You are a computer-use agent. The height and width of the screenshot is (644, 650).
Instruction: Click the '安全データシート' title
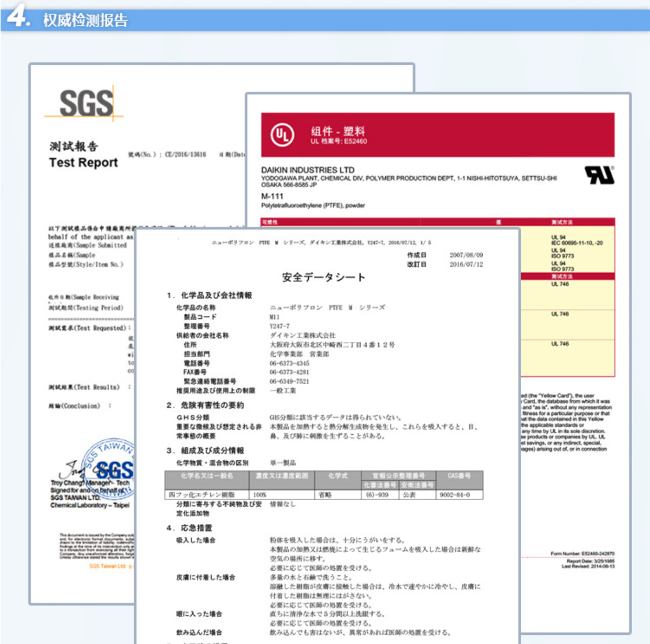(x=323, y=277)
